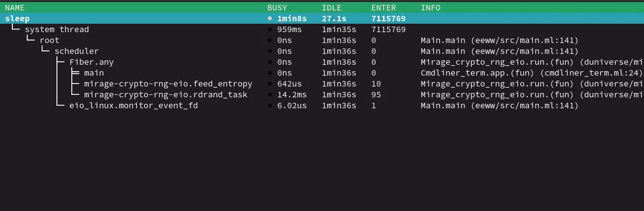This screenshot has width=644, height=211.
Task: Click the NAME column header
Action: (x=14, y=8)
